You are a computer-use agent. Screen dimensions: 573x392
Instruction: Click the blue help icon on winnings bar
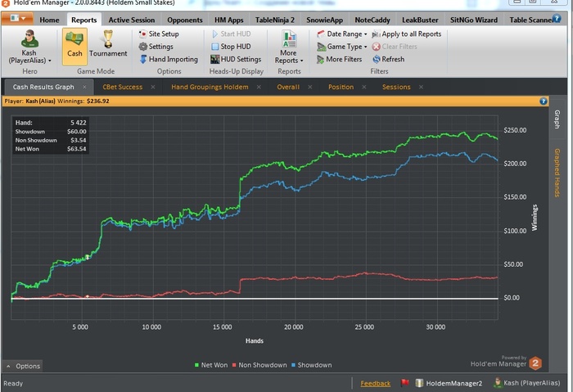pos(544,101)
